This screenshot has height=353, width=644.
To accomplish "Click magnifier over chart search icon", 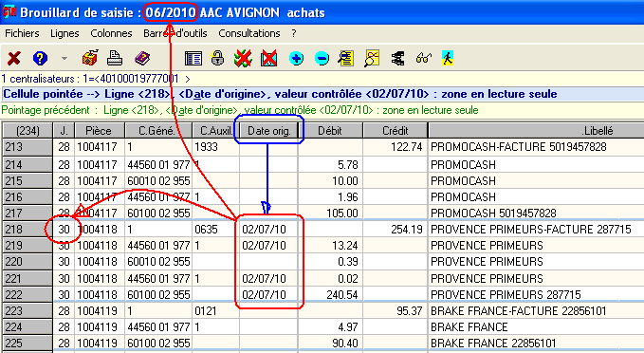I will click(372, 58).
